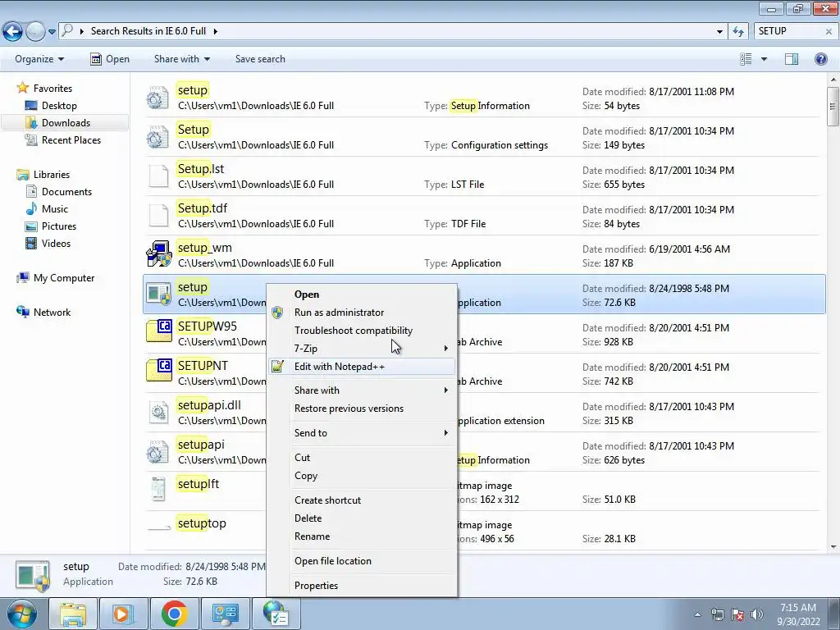Viewport: 840px width, 630px height.
Task: Open Windows Explorer from taskbar
Action: point(72,614)
